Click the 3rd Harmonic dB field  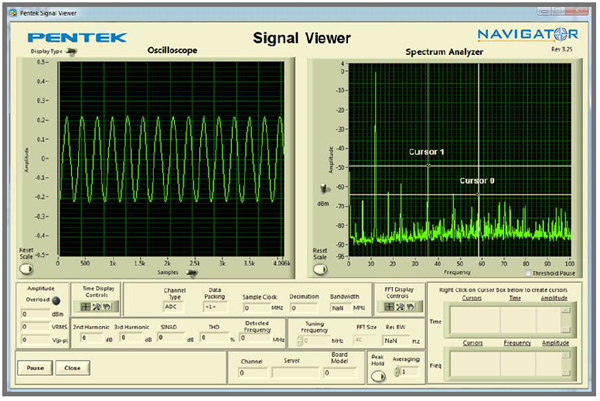pos(131,338)
